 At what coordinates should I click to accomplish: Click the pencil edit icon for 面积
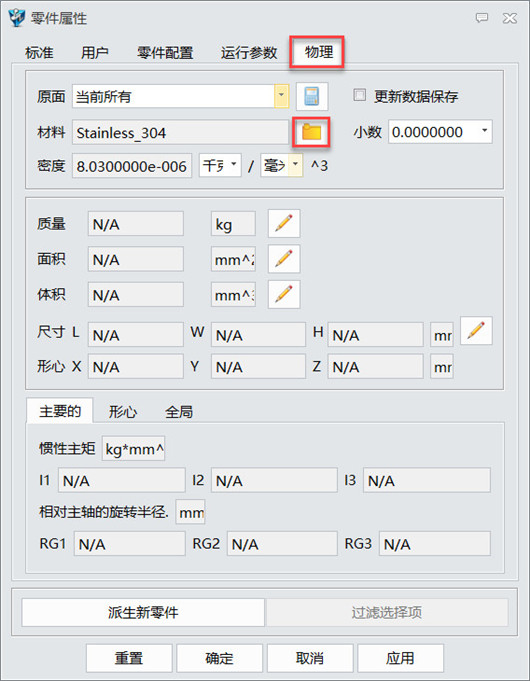(x=284, y=259)
